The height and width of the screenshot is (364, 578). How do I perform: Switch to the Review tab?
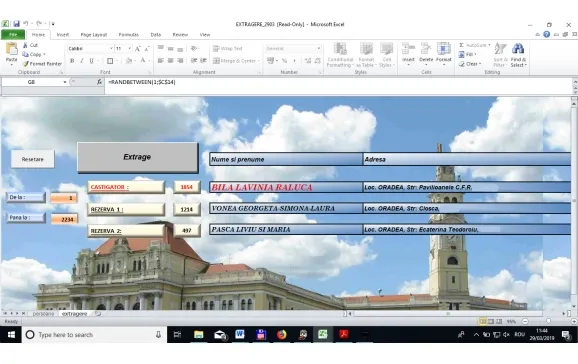pyautogui.click(x=180, y=35)
